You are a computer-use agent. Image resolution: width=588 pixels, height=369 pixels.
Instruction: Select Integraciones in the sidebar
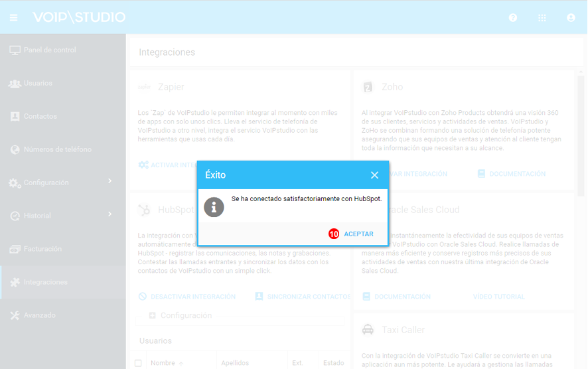pos(63,282)
